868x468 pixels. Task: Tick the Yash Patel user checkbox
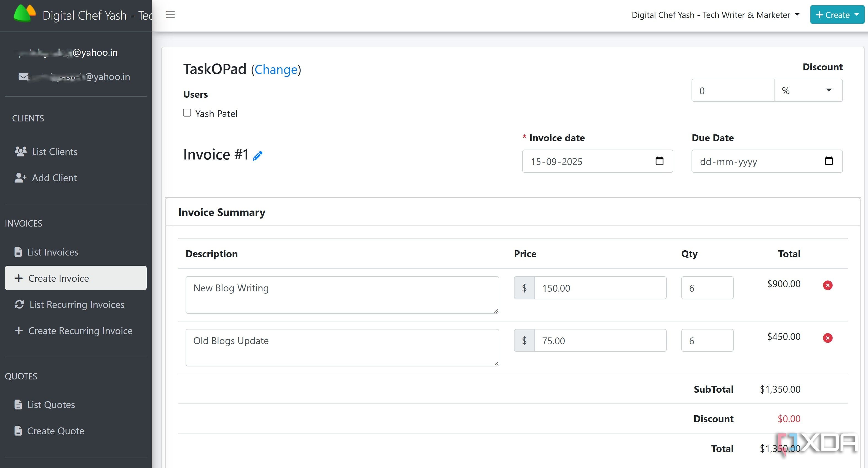pos(187,113)
